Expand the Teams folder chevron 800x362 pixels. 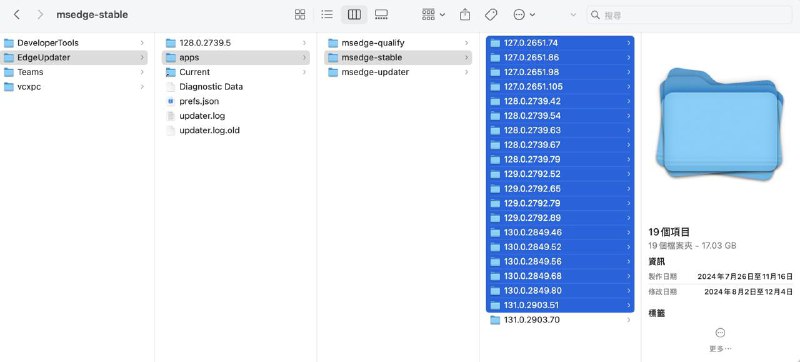click(x=142, y=72)
